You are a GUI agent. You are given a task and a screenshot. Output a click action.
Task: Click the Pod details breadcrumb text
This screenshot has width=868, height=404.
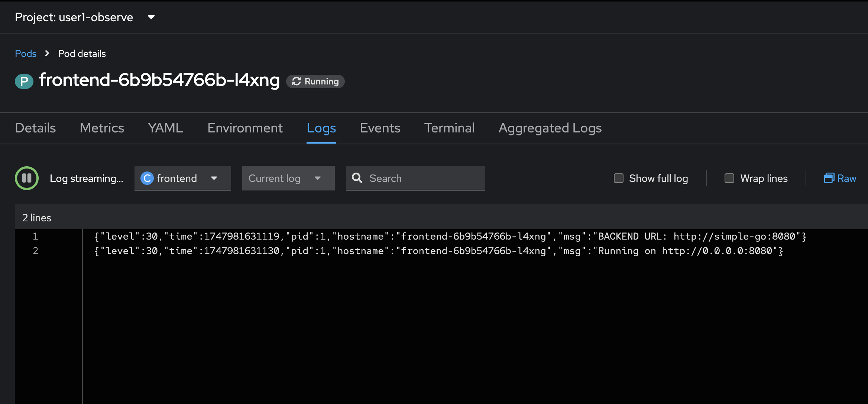(x=82, y=54)
